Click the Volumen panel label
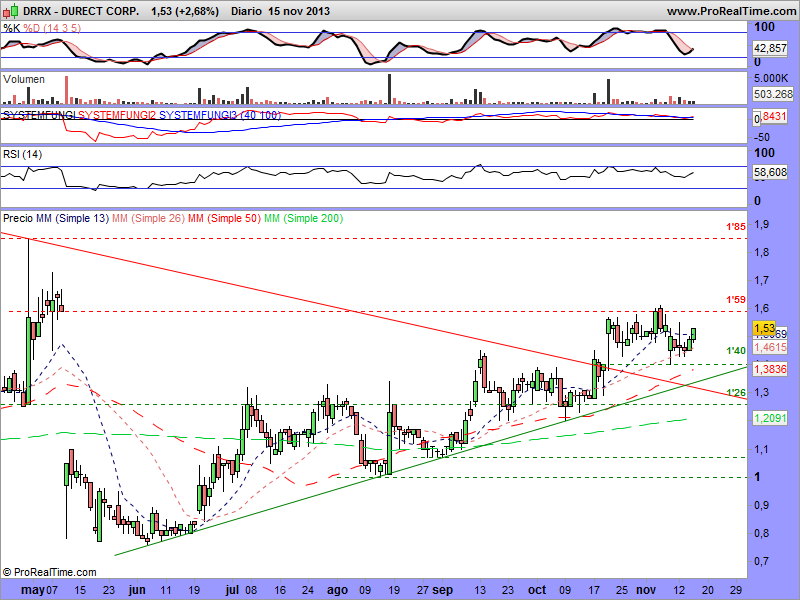Screen dimensions: 800x600 [23, 79]
